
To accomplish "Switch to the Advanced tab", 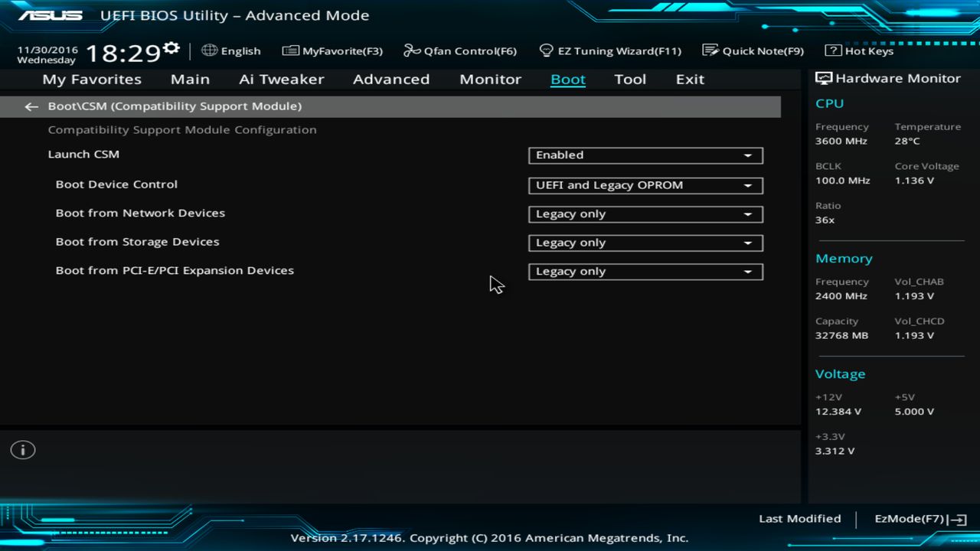I will click(391, 79).
